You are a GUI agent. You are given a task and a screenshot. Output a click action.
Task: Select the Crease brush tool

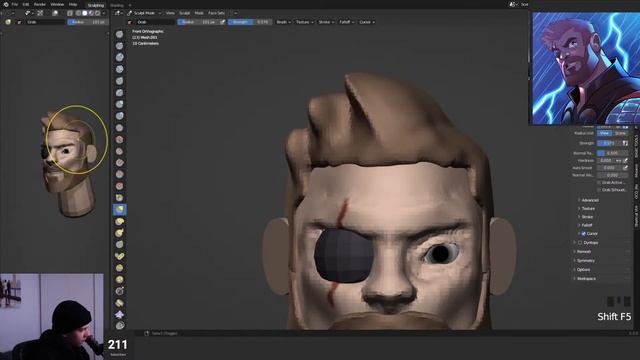120,128
